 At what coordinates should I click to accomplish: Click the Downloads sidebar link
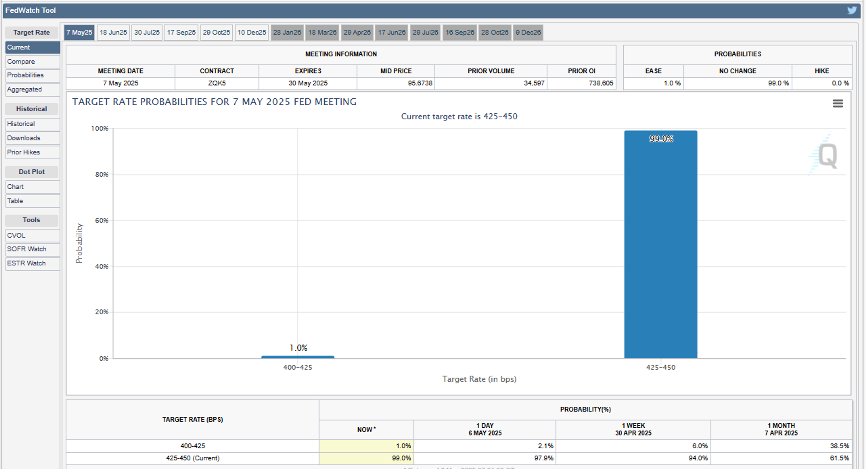tap(32, 138)
